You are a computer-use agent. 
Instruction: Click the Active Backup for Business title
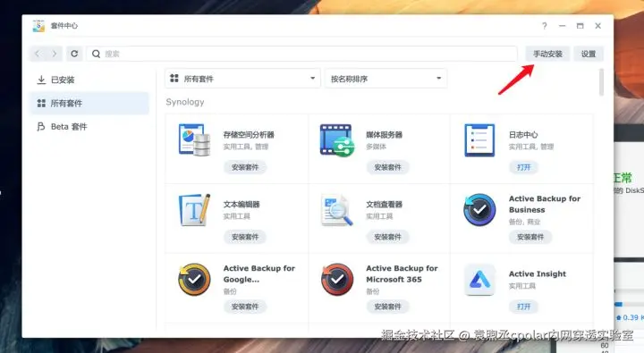[x=545, y=204]
